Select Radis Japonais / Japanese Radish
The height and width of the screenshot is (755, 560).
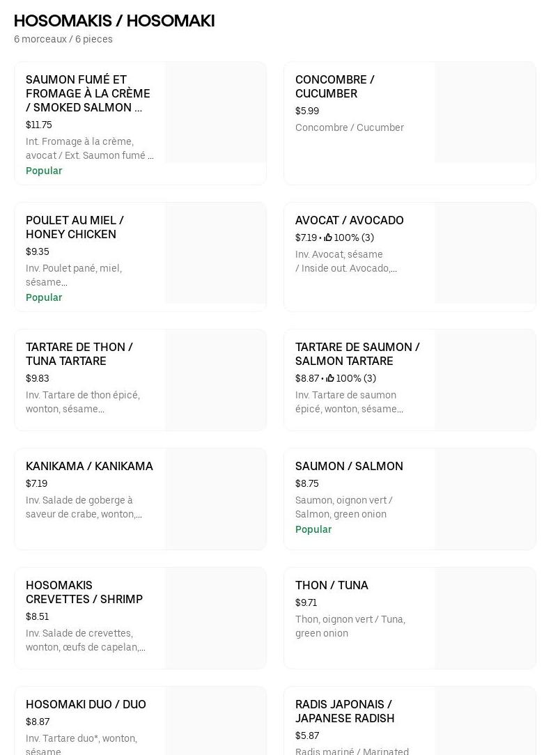click(344, 711)
